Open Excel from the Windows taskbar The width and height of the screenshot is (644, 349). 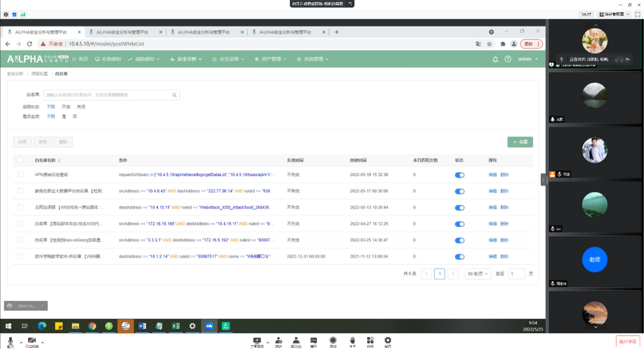point(176,326)
